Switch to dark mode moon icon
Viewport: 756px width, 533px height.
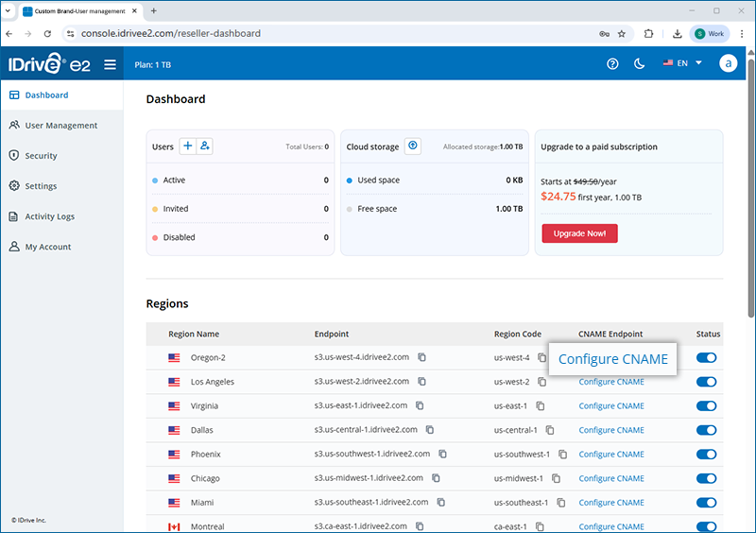coord(640,63)
